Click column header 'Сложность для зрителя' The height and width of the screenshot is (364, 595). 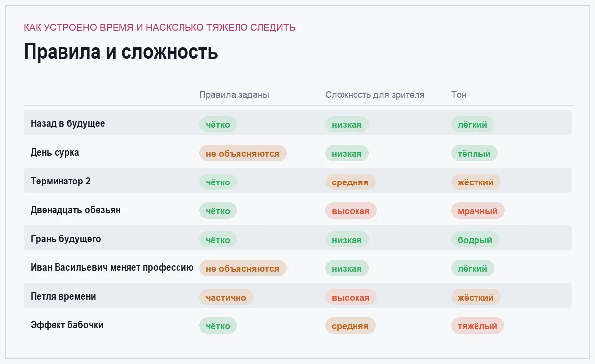pyautogui.click(x=375, y=95)
